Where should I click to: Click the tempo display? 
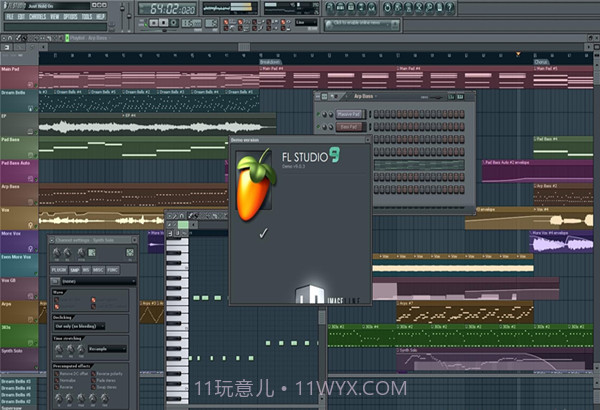(x=191, y=23)
